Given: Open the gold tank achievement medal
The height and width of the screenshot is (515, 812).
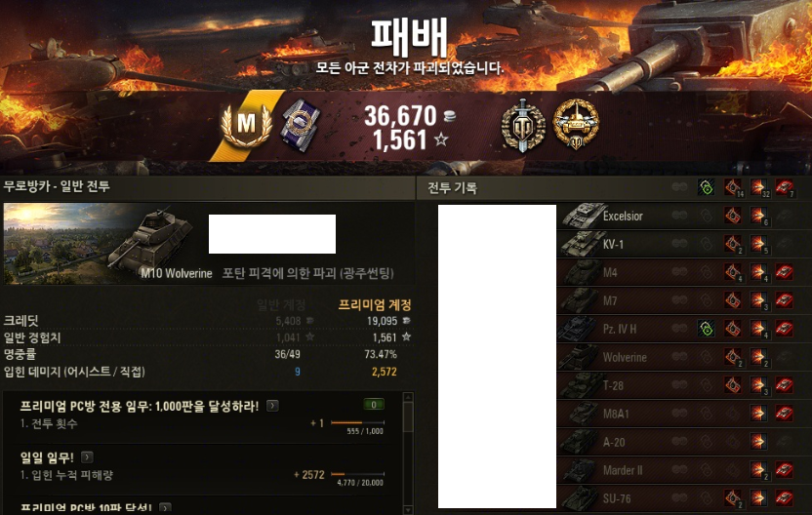Looking at the screenshot, I should click(x=576, y=124).
